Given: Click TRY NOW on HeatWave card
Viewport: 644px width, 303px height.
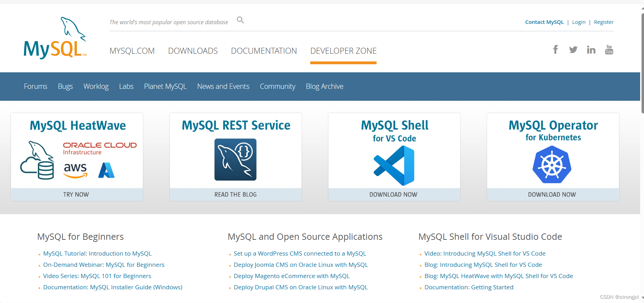Looking at the screenshot, I should pos(77,195).
